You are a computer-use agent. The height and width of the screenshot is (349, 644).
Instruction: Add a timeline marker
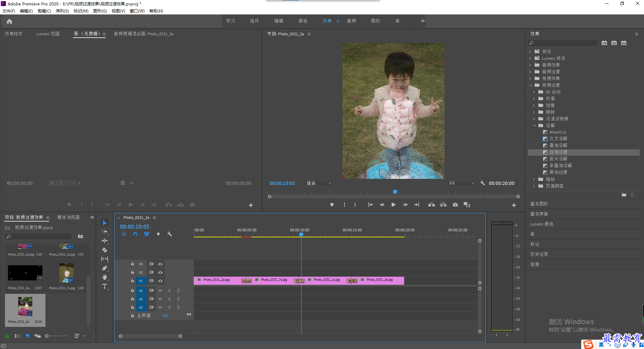[158, 234]
